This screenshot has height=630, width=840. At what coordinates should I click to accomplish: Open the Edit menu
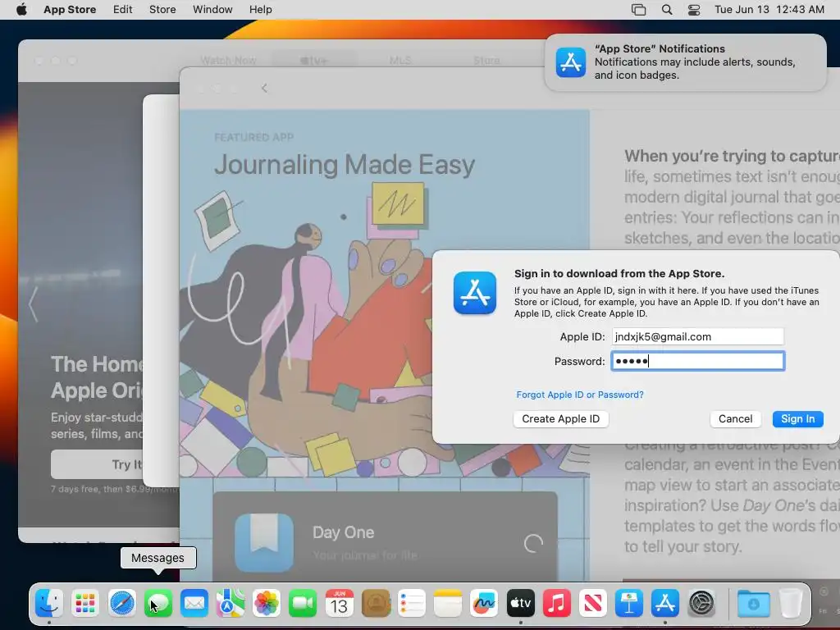123,10
